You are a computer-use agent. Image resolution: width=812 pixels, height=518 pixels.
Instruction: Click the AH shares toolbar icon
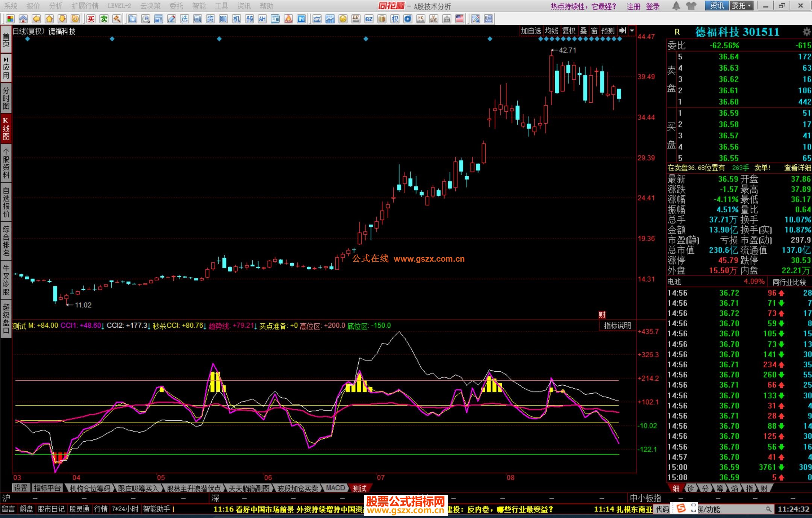[262, 19]
